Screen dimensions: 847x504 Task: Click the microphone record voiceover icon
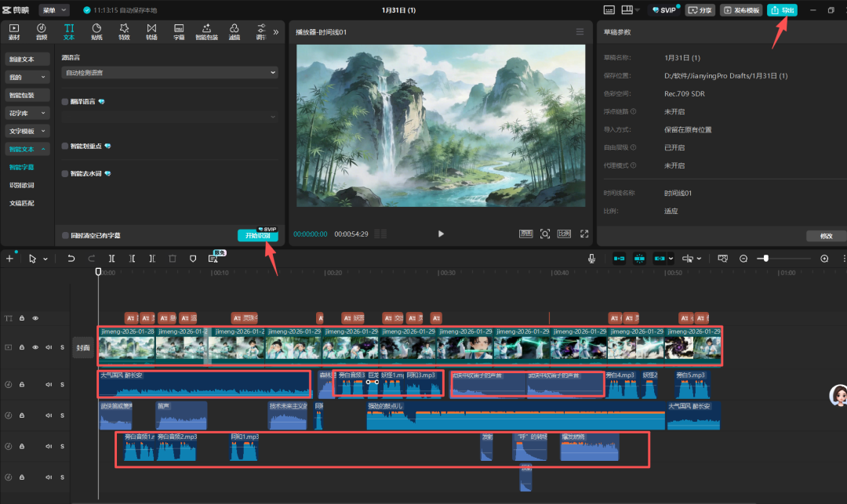pos(592,258)
